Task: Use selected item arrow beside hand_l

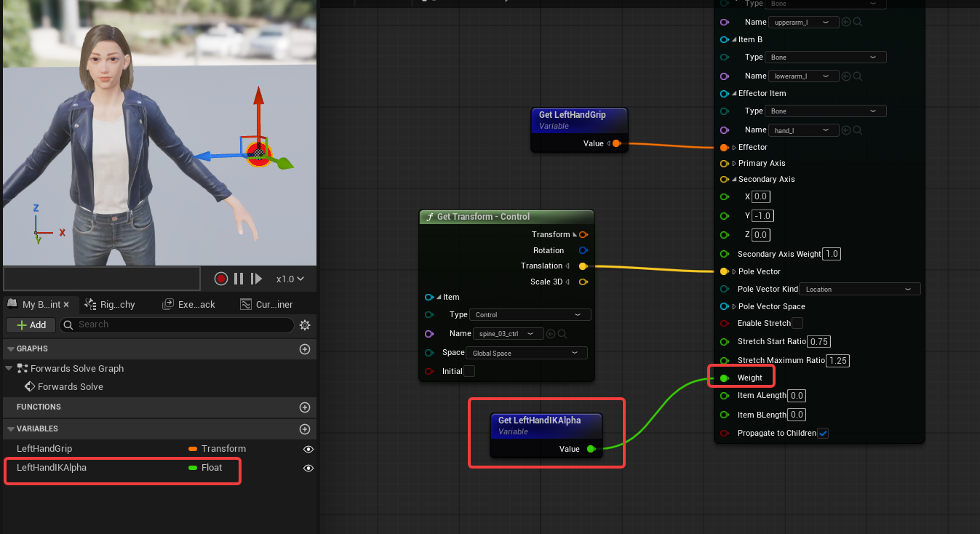Action: point(846,130)
